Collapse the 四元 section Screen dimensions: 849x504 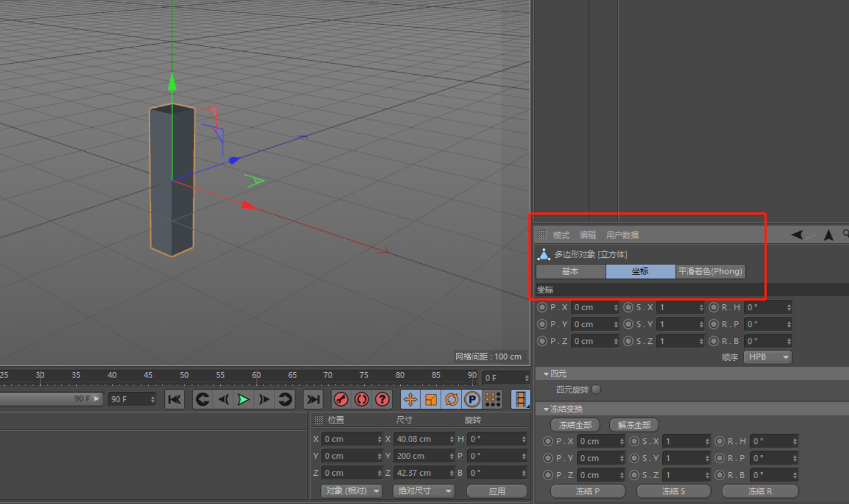point(546,374)
